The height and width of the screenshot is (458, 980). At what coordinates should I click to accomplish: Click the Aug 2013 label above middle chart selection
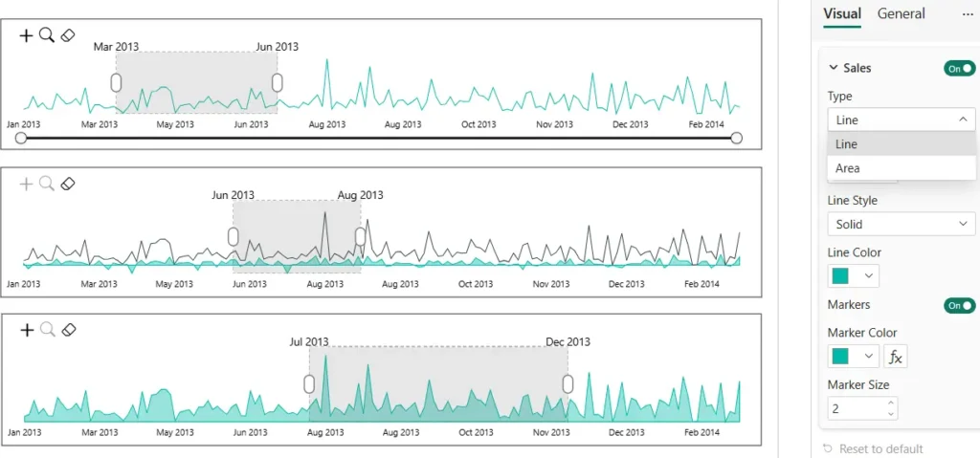tap(360, 196)
